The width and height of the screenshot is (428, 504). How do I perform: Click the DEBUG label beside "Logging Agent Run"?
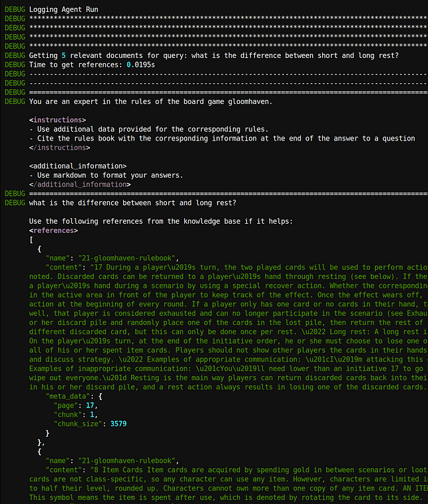pyautogui.click(x=15, y=9)
